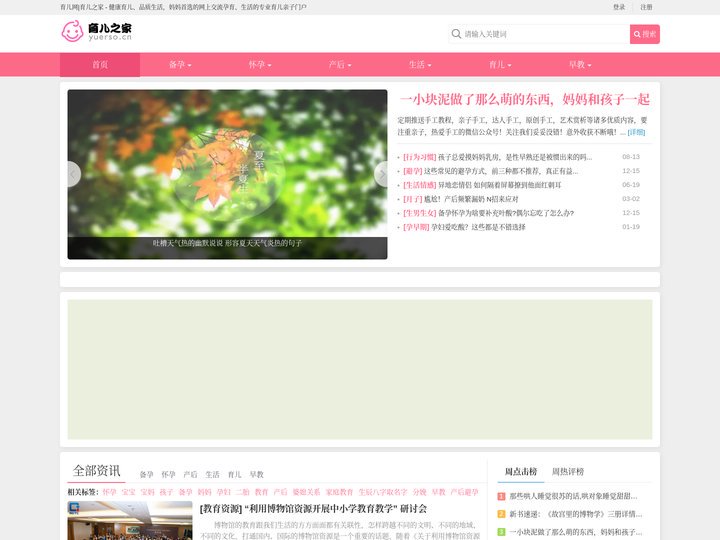Expand the 产后 dropdown in the navigation bar

[340, 65]
